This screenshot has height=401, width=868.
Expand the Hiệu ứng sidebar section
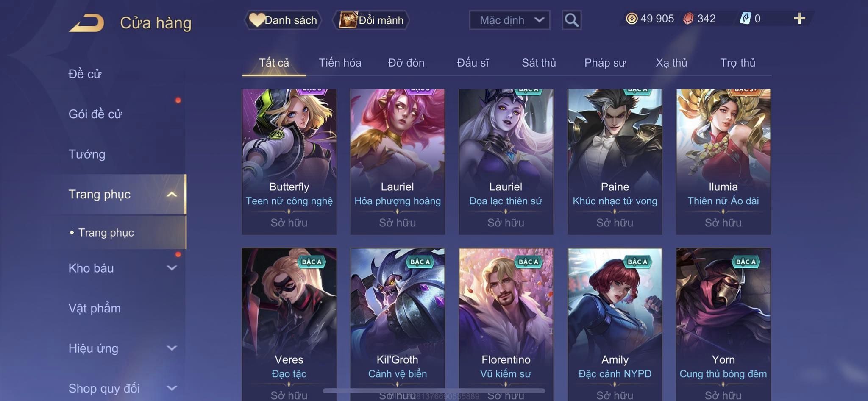tap(172, 348)
